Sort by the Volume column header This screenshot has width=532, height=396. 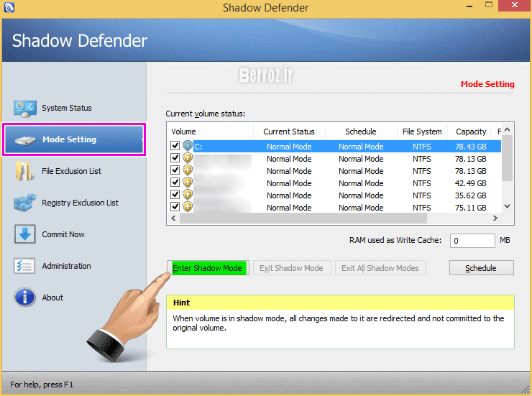(x=211, y=132)
